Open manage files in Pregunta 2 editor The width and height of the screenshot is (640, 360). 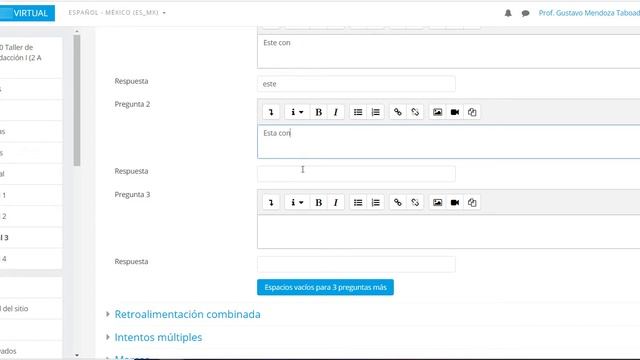(x=472, y=112)
